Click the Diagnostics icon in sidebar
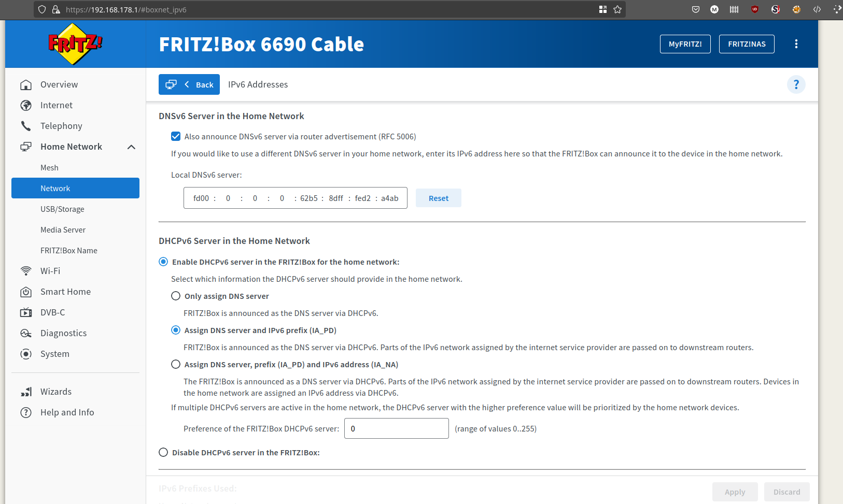Image resolution: width=843 pixels, height=504 pixels. coord(26,333)
